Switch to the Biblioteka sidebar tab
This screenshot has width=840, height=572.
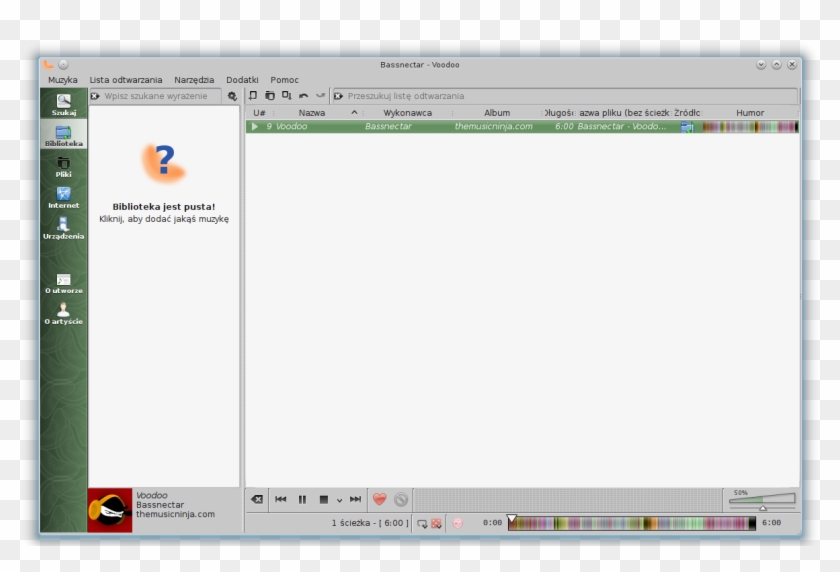tap(64, 134)
